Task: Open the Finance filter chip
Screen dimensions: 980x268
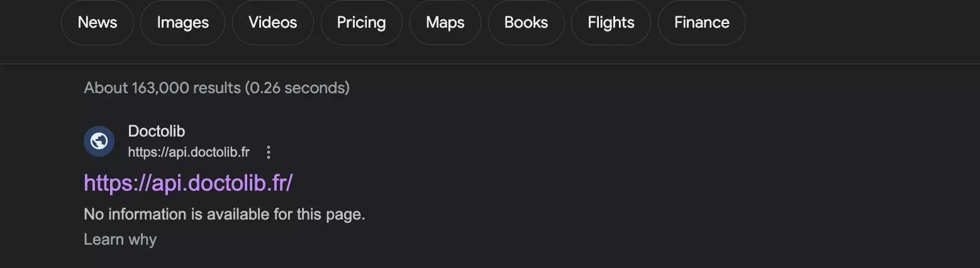Action: click(x=701, y=23)
